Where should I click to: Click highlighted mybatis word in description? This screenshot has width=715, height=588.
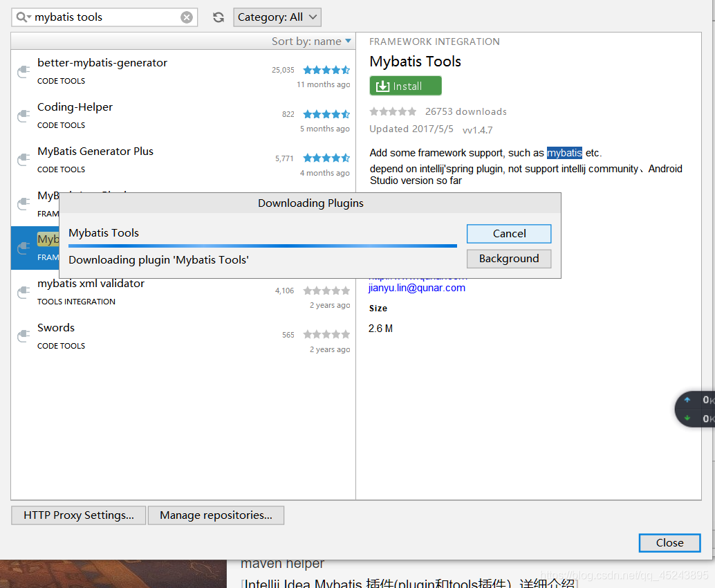pos(564,153)
